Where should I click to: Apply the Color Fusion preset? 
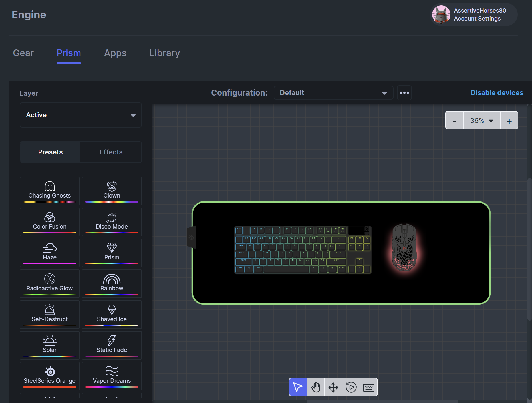click(50, 222)
